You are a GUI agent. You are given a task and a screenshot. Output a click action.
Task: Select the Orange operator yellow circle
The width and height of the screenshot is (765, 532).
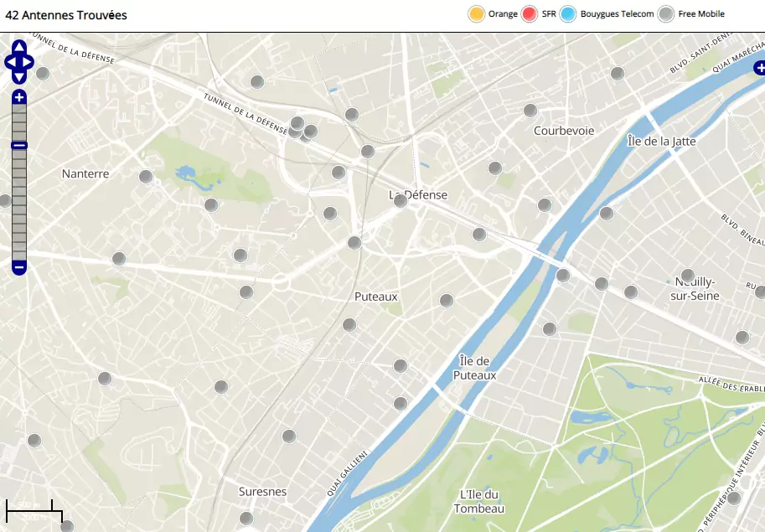pos(477,14)
